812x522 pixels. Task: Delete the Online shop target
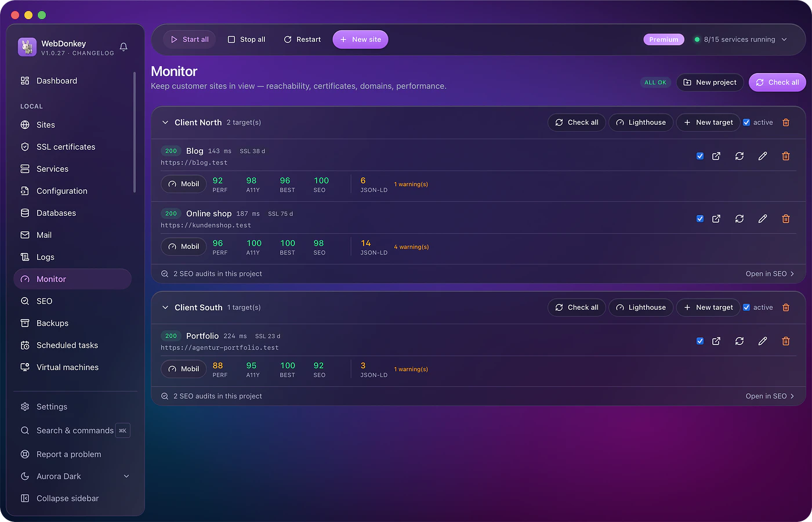click(786, 219)
